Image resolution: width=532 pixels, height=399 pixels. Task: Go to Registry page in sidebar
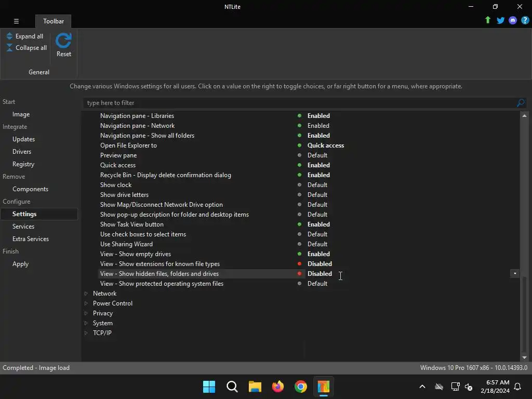point(23,164)
